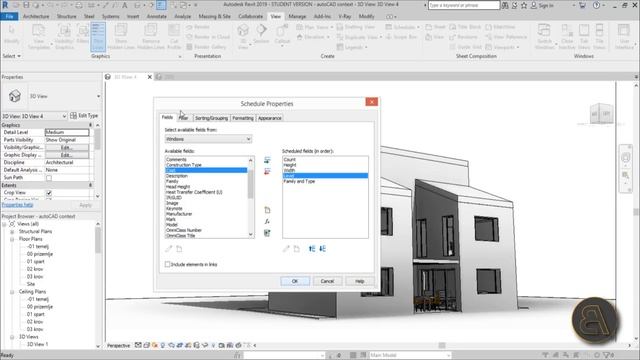Click the help question mark icon

click(596, 5)
